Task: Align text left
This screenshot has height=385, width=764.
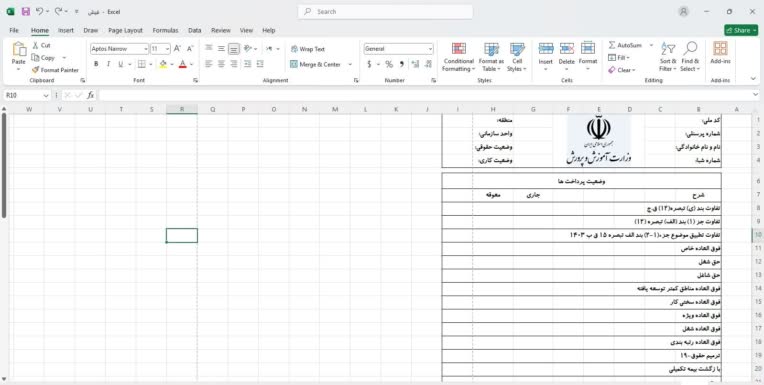Action: coord(209,64)
